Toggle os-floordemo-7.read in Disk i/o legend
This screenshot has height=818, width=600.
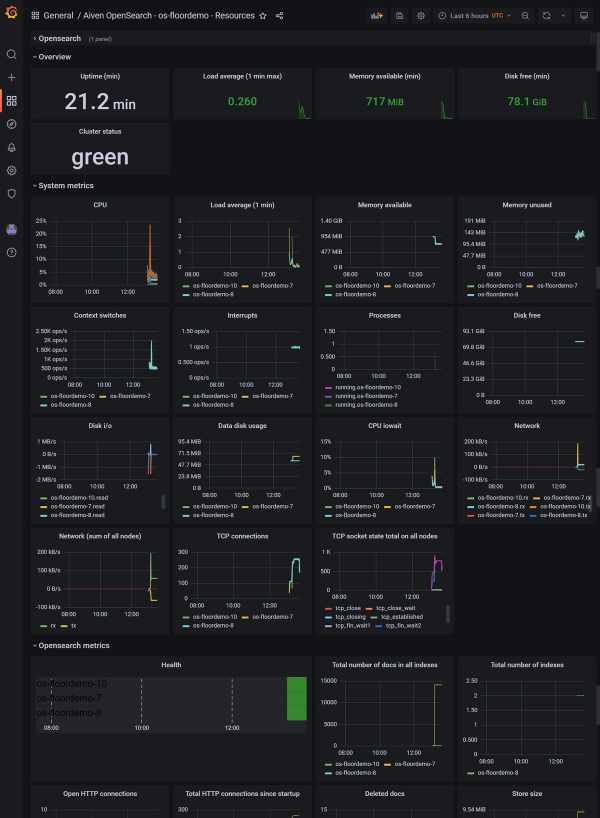(x=77, y=507)
